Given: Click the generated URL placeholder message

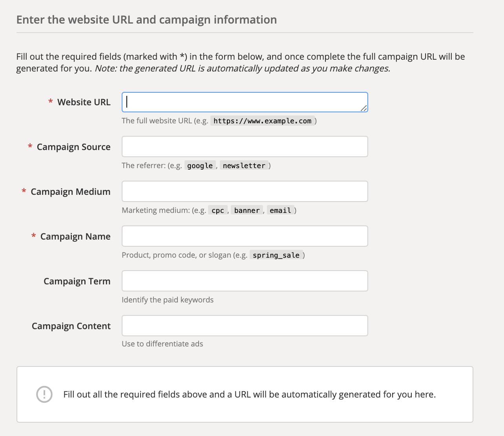Looking at the screenshot, I should (x=249, y=394).
